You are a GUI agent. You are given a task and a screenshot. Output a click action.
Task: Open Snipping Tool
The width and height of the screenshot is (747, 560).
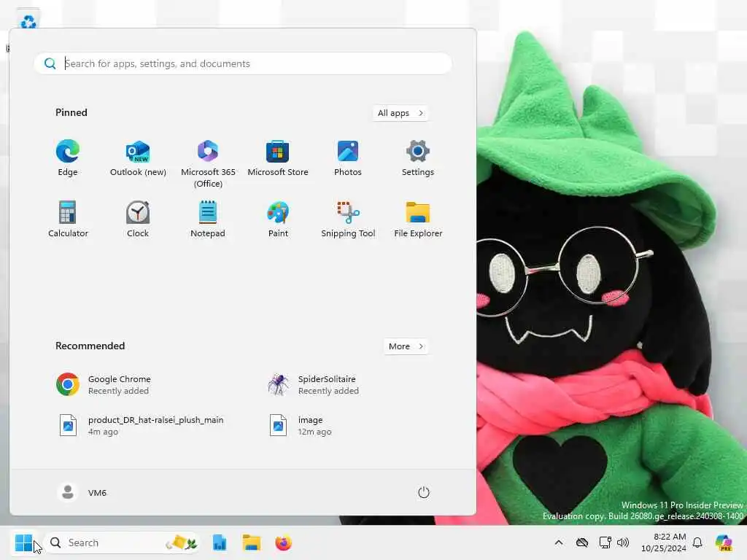pyautogui.click(x=348, y=219)
